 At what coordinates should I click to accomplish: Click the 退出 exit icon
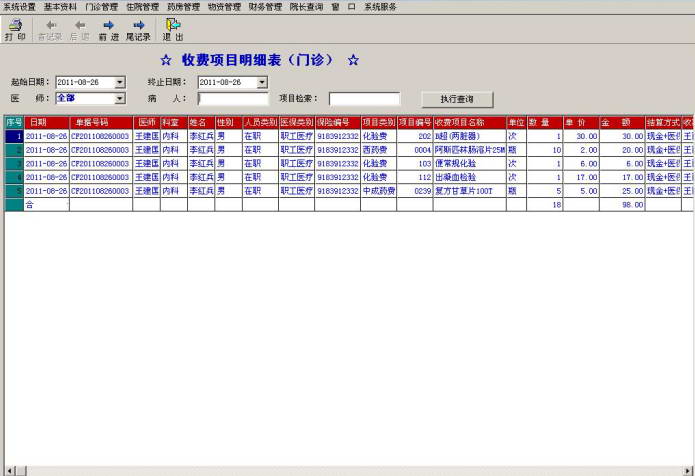[173, 30]
